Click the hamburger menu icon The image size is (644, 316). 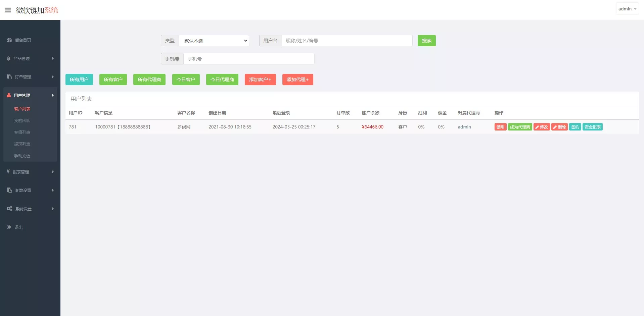tap(8, 10)
